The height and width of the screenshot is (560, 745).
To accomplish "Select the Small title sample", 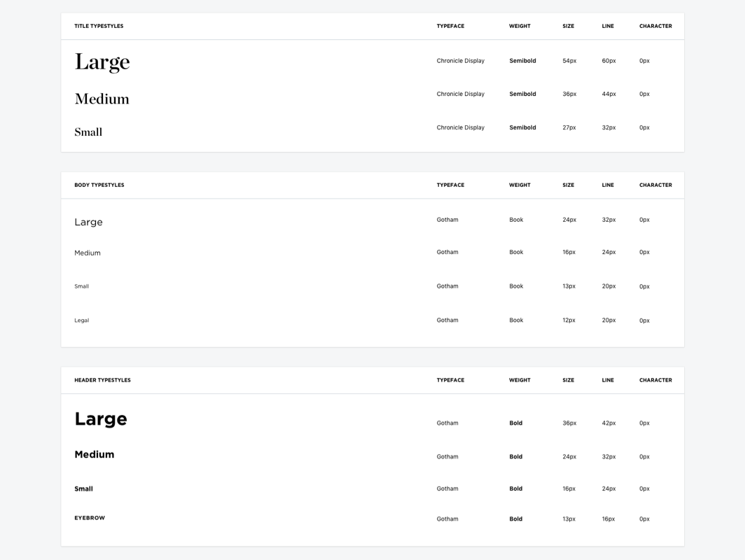I will pyautogui.click(x=88, y=131).
